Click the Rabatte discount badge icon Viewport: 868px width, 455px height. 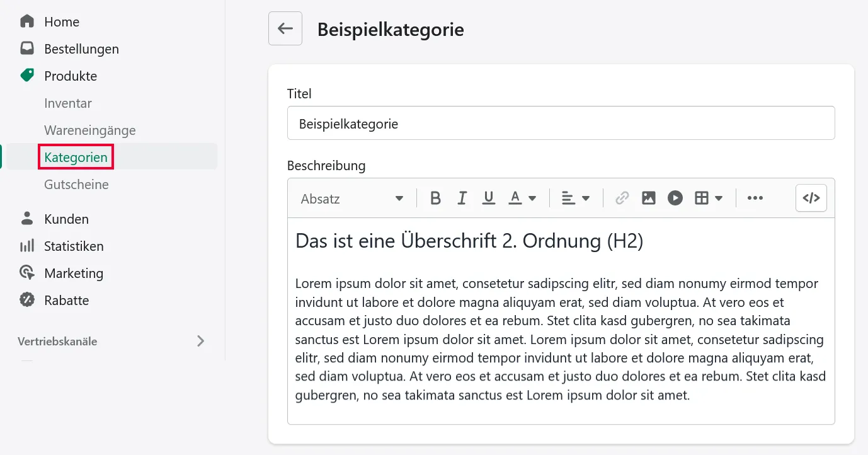(x=27, y=300)
